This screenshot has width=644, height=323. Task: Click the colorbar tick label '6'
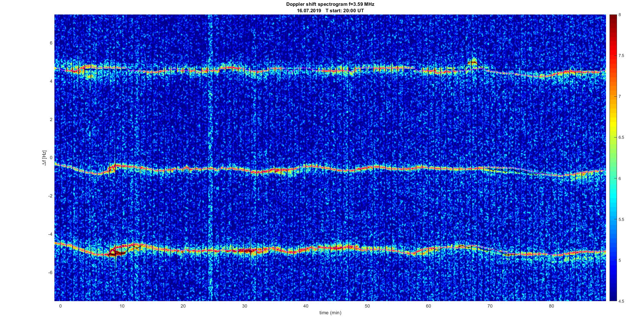[x=620, y=178]
